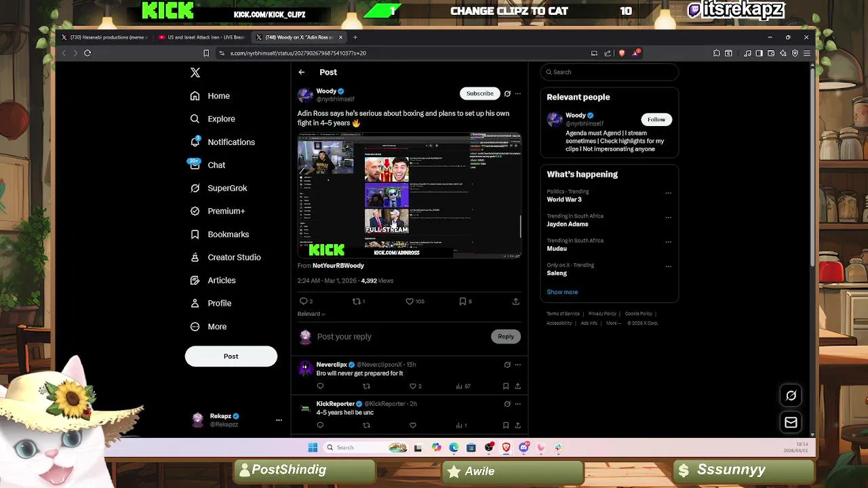Open Bookmarks in the sidebar
Viewport: 868px width, 488px height.
click(x=220, y=234)
